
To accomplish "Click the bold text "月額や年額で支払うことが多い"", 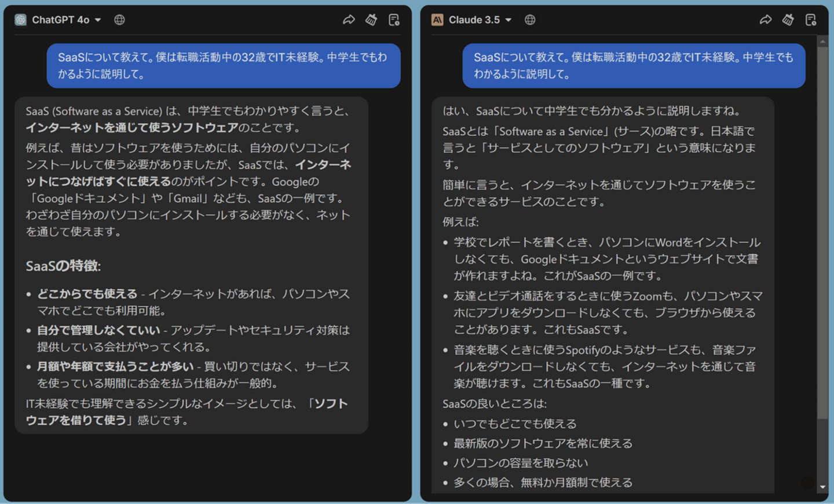I will tap(115, 367).
